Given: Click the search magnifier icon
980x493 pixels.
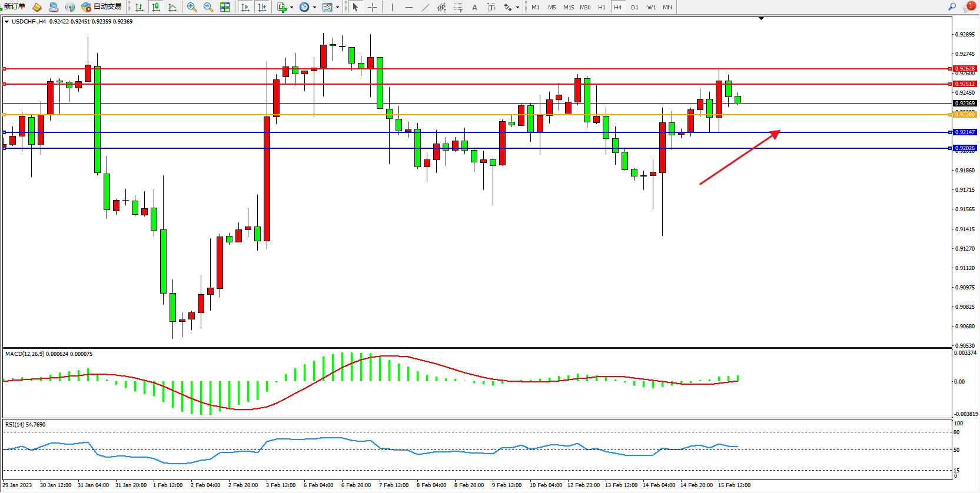Looking at the screenshot, I should click(952, 6).
